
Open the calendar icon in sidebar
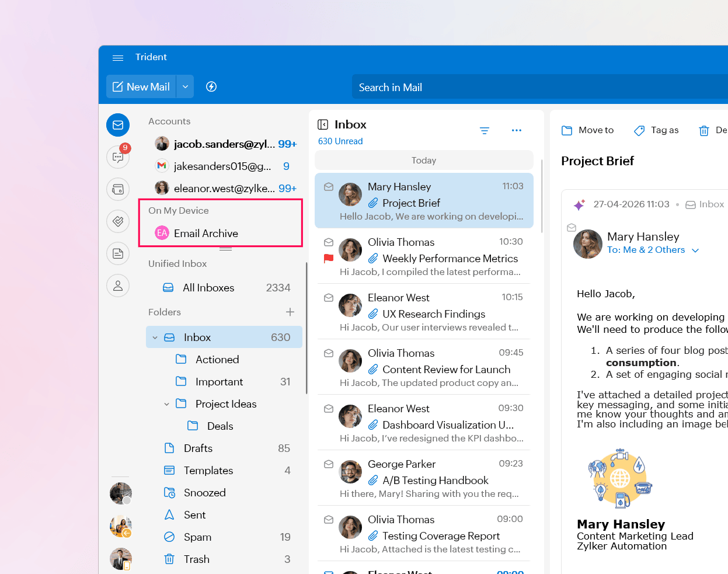118,189
